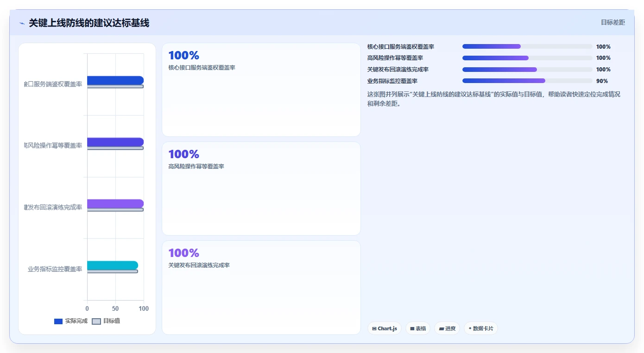Click the 业务指标监控覆盖率 progress bar
The width and height of the screenshot is (644, 353).
tap(527, 81)
